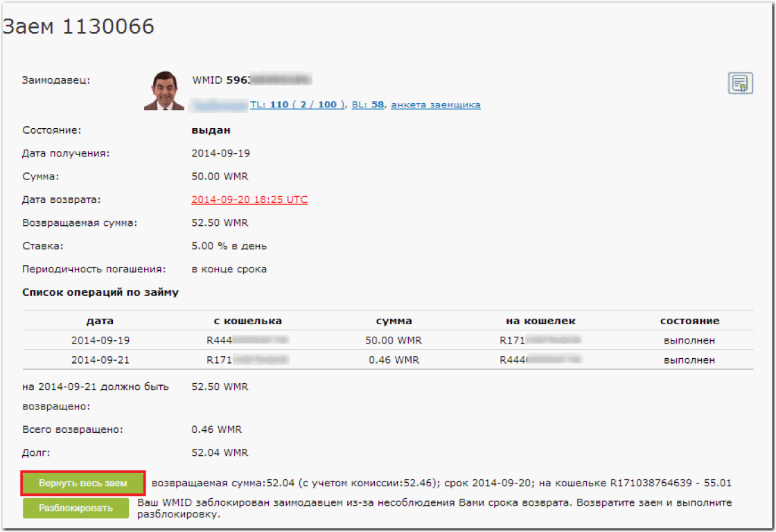
Task: Click the red return date 2014-09-20 18:25 UTC
Action: pyautogui.click(x=249, y=199)
